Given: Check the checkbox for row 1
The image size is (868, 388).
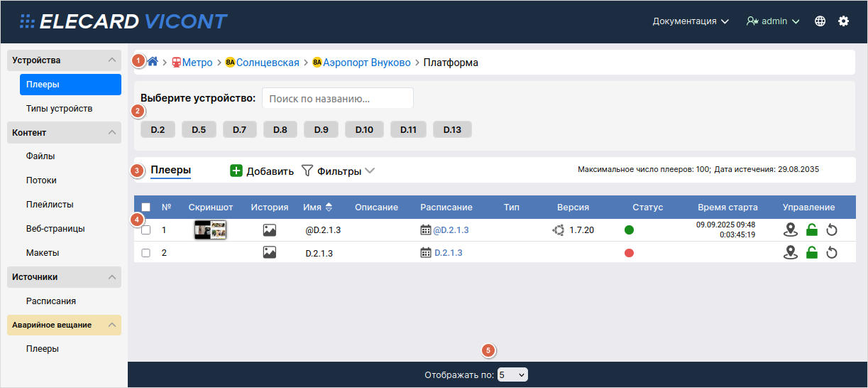Looking at the screenshot, I should pyautogui.click(x=146, y=230).
